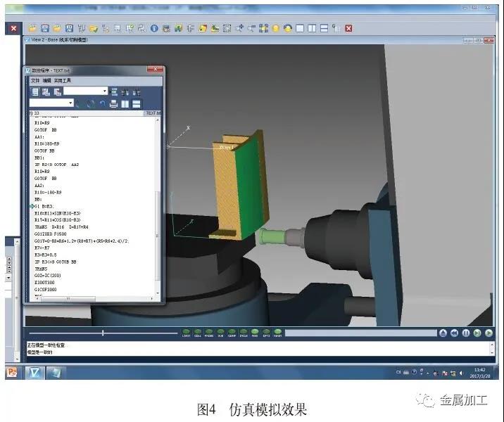Click the Vericut V icon in taskbar
Viewport: 504px width, 422px height.
(x=34, y=372)
